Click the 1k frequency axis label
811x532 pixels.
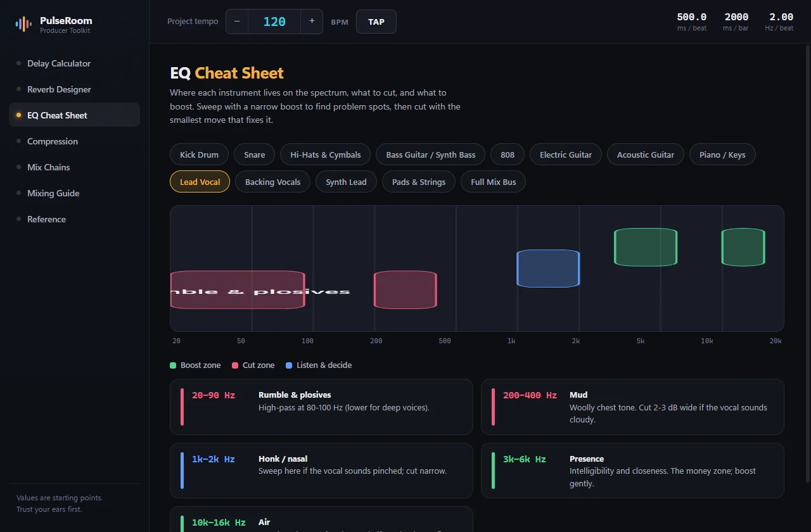click(511, 341)
